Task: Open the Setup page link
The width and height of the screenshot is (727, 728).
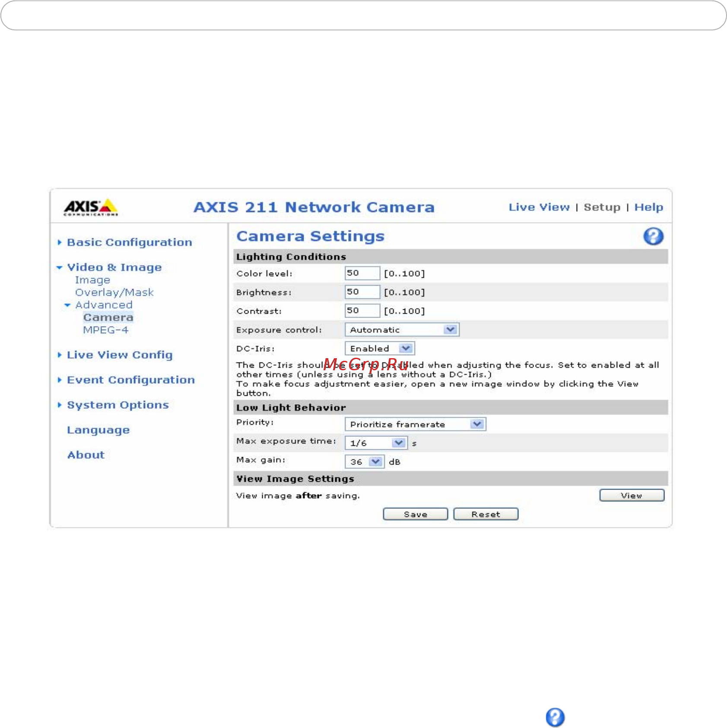Action: click(602, 207)
